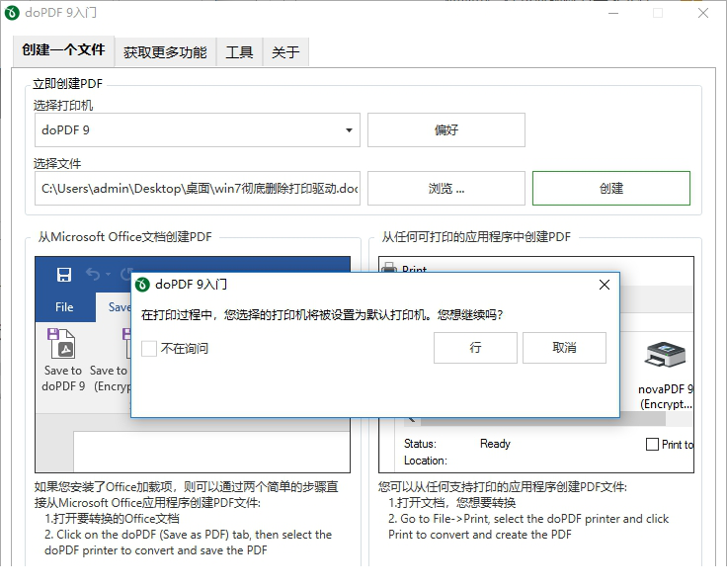The width and height of the screenshot is (727, 588).
Task: Click 'Ready' status text
Action: (x=495, y=444)
